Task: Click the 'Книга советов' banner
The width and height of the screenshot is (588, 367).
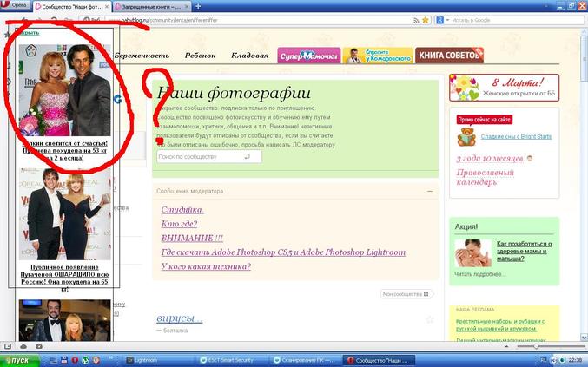Action: click(448, 56)
